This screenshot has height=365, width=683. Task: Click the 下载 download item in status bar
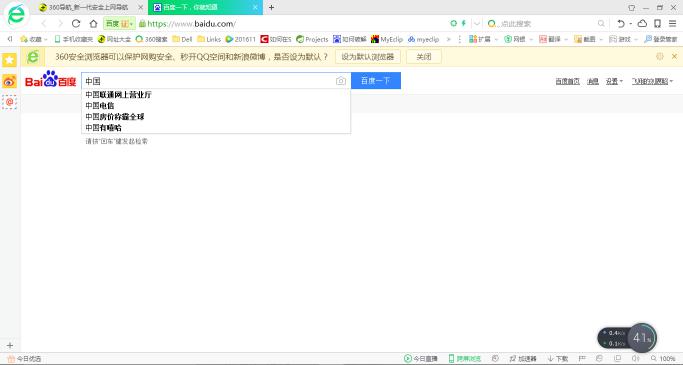pos(558,358)
